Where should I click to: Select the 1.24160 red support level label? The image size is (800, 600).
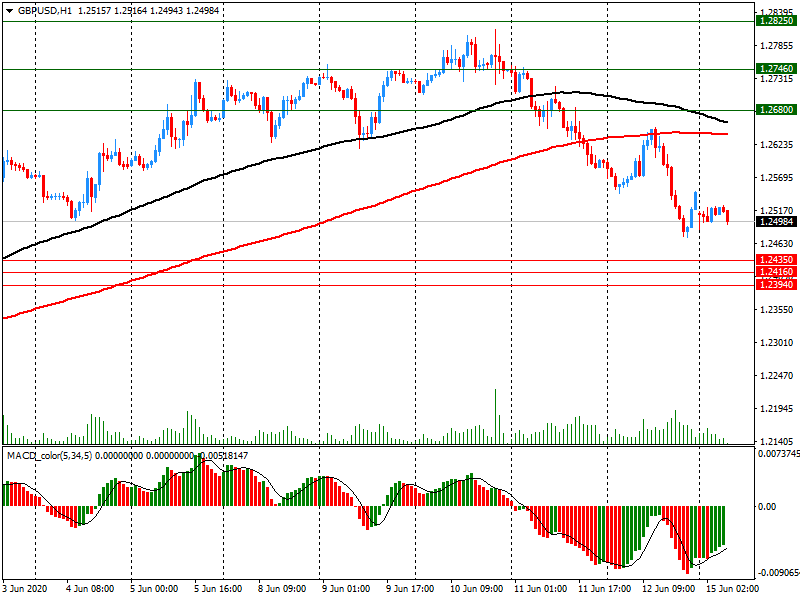coord(777,272)
